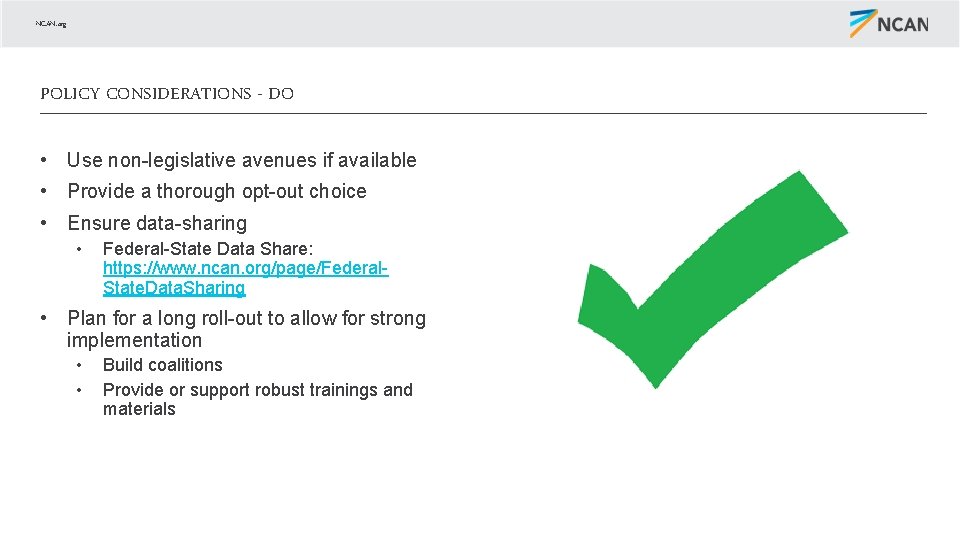Click the horizontal divider line under title
960x540 pixels.
[483, 113]
